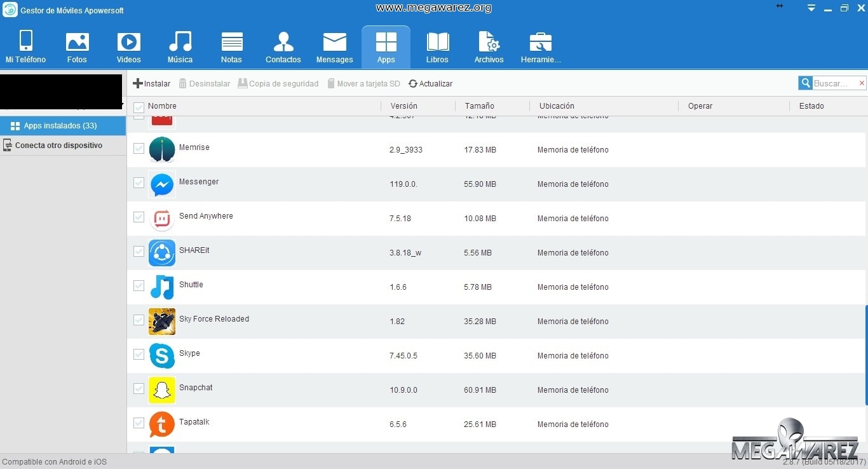
Task: Click the Operar column header
Action: point(700,106)
